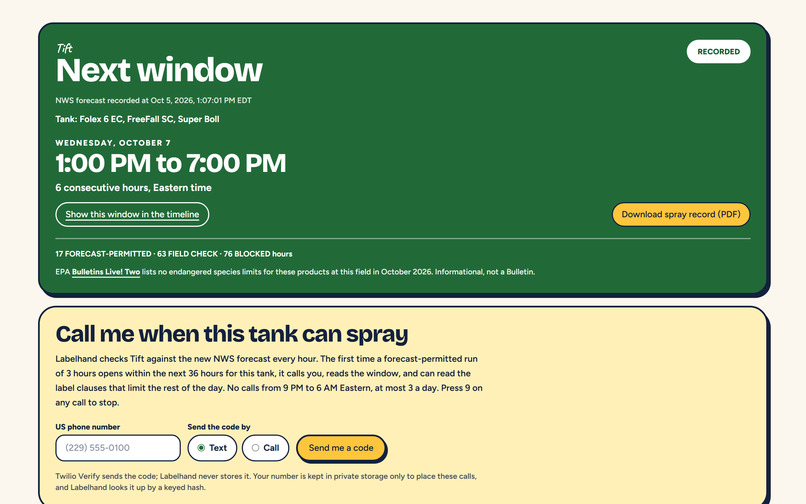The image size is (806, 504).
Task: Download spray record PDF
Action: (681, 214)
